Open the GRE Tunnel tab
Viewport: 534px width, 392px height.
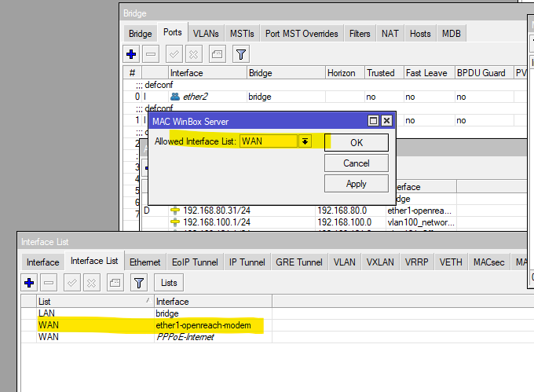(x=299, y=262)
